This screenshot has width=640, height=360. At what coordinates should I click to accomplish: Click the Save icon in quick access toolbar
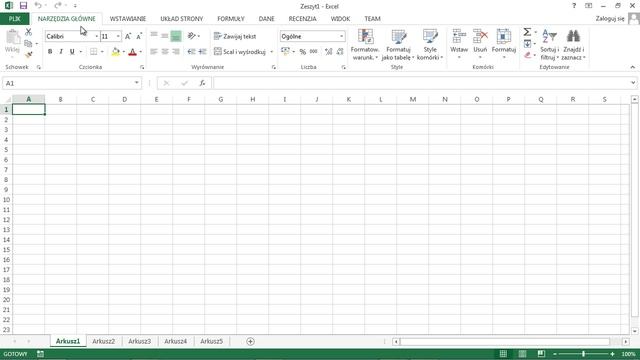pos(23,6)
